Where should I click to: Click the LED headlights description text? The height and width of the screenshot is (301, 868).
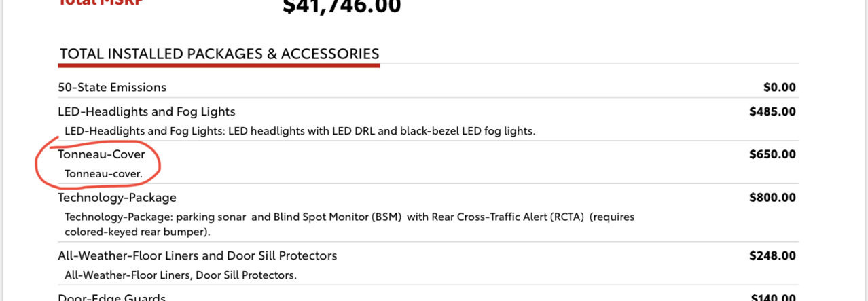300,130
